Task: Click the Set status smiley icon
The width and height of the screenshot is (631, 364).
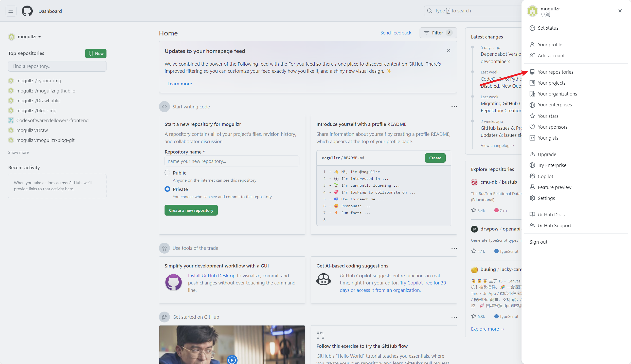Action: pyautogui.click(x=532, y=28)
